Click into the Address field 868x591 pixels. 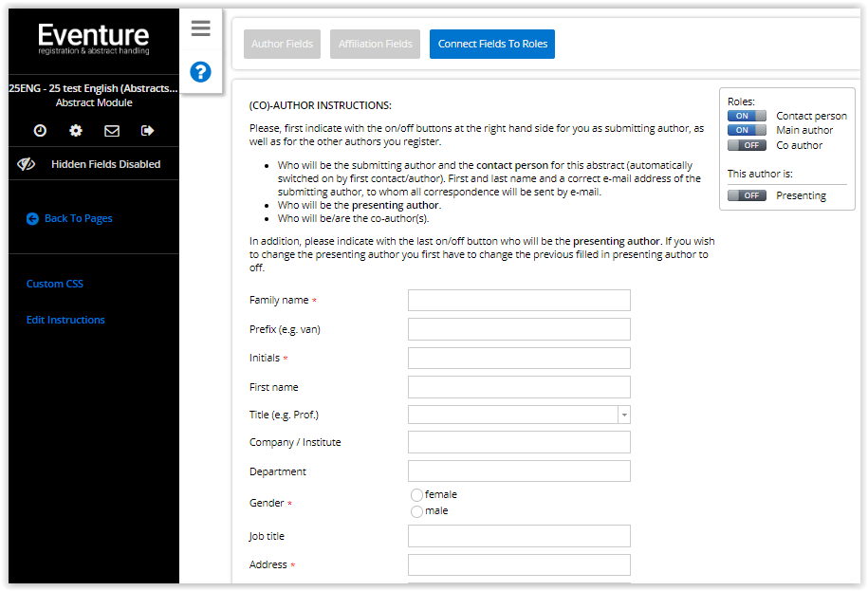click(x=519, y=565)
